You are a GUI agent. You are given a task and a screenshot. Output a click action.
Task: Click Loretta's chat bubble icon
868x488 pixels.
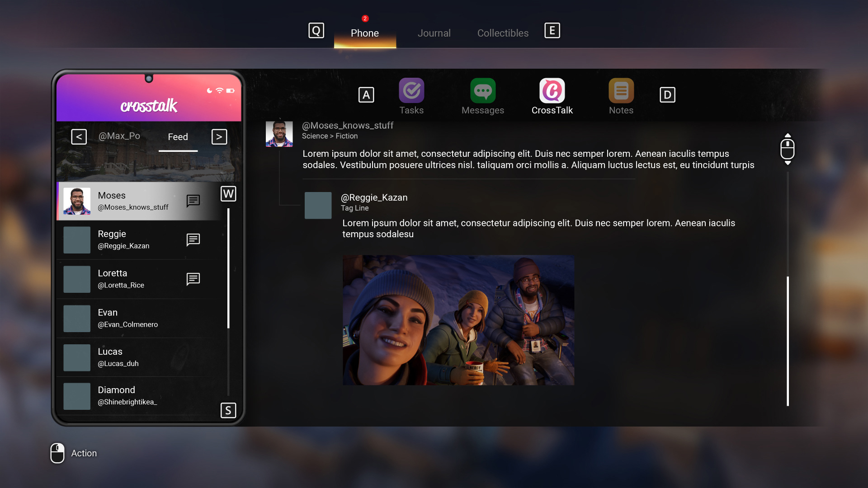pos(193,279)
